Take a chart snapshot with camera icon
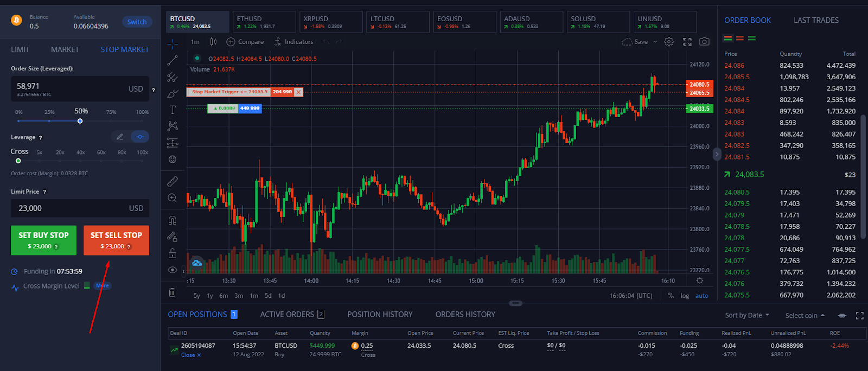This screenshot has height=371, width=868. coord(704,42)
